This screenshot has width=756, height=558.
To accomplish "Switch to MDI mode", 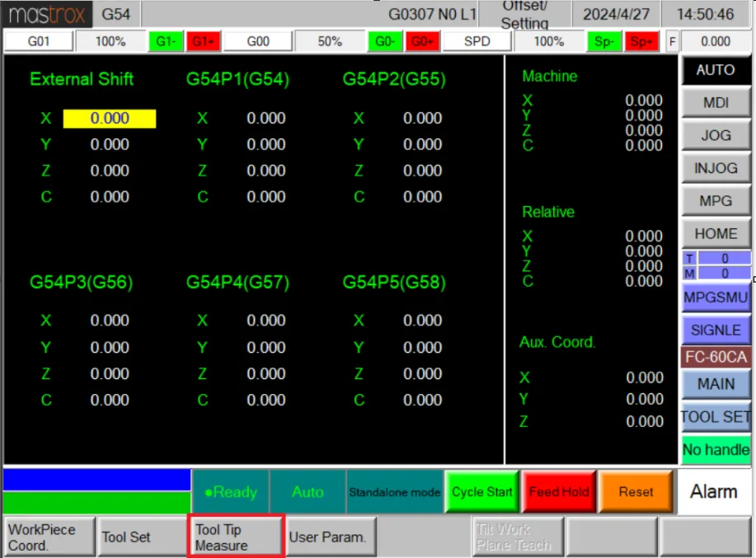I will point(716,103).
